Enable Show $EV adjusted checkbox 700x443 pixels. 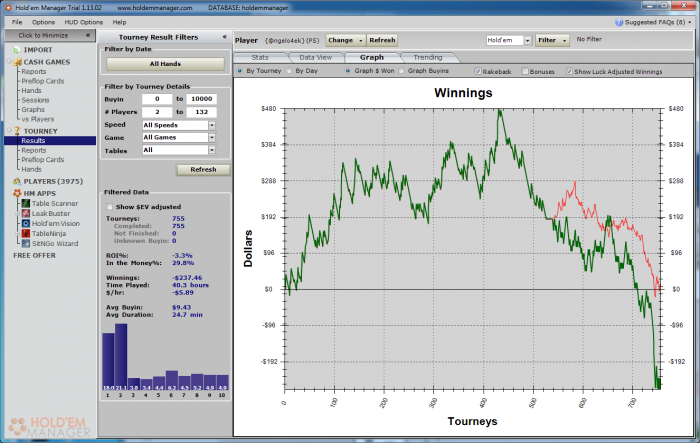[110, 207]
